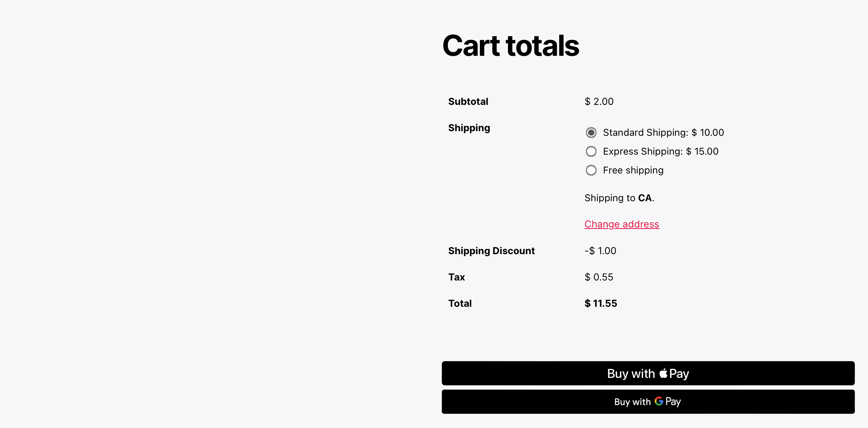Click the discount value -$ 1.00
Screen dimensions: 868x428
click(x=600, y=251)
